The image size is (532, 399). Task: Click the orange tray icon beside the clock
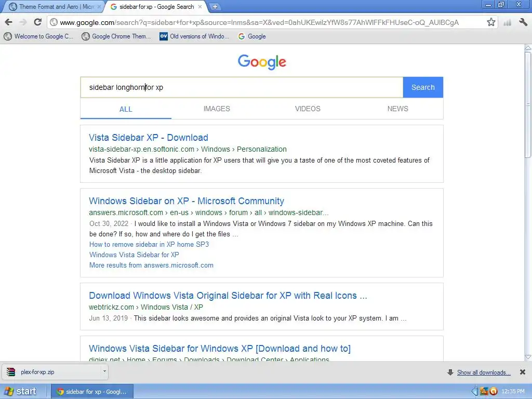pos(494,391)
